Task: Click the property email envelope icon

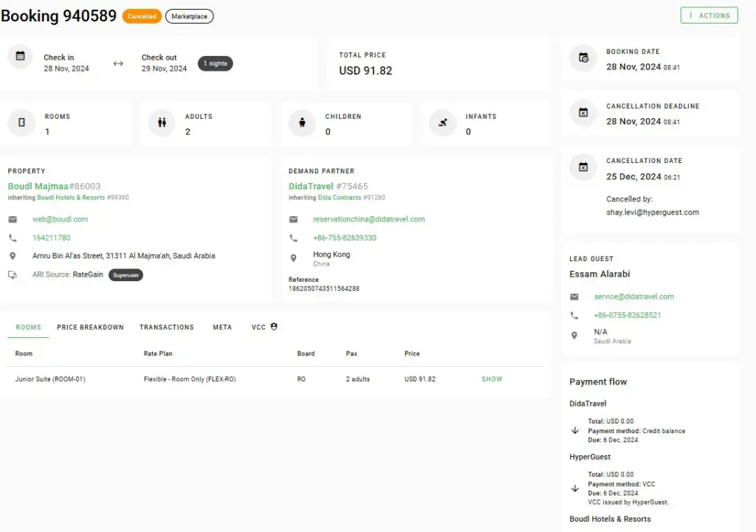Action: click(13, 219)
